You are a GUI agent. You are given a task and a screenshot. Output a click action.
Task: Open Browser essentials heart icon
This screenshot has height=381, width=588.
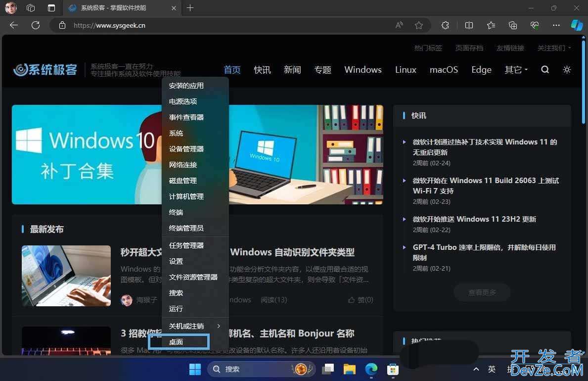(x=535, y=25)
